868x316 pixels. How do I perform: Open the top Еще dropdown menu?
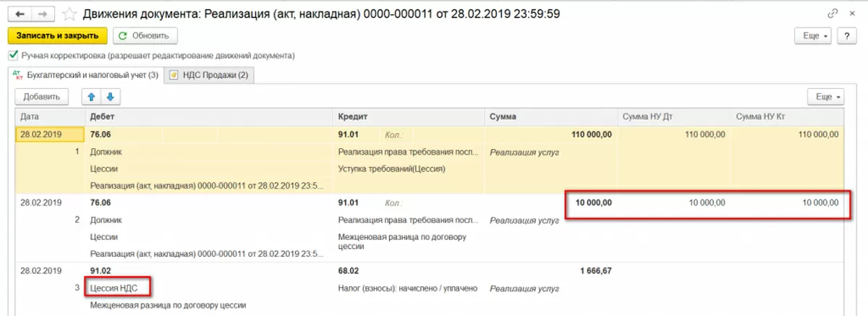point(814,35)
